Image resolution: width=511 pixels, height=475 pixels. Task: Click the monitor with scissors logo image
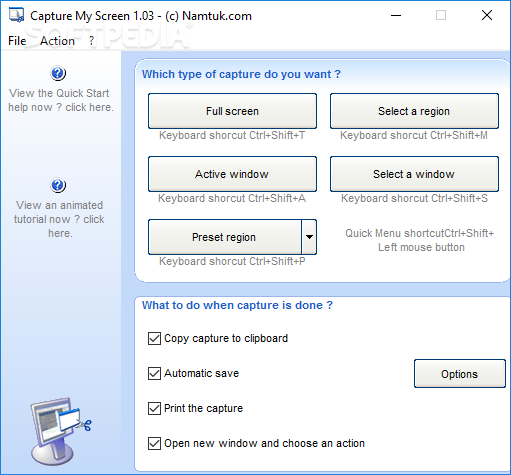tap(61, 431)
